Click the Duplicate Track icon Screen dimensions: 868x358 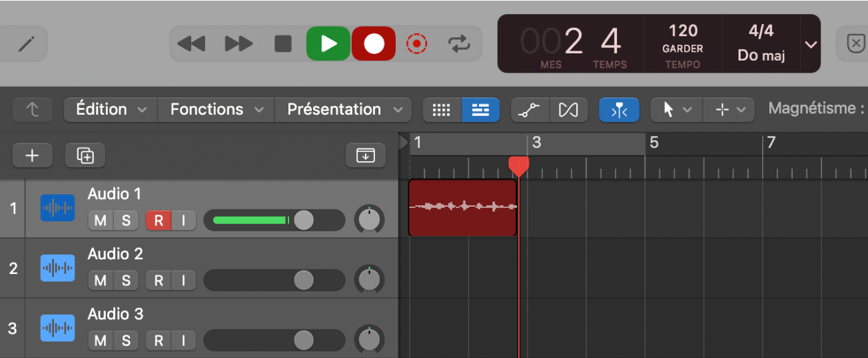(x=85, y=155)
